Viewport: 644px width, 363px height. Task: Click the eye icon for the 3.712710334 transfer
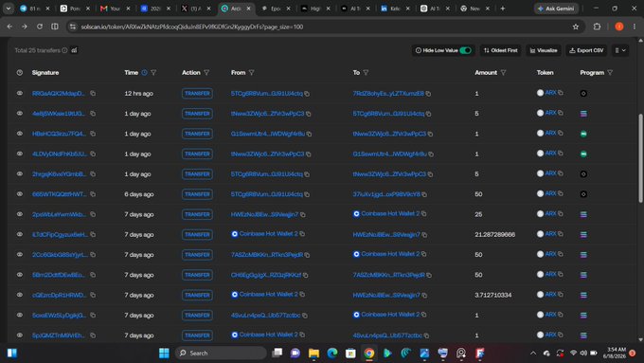19,295
